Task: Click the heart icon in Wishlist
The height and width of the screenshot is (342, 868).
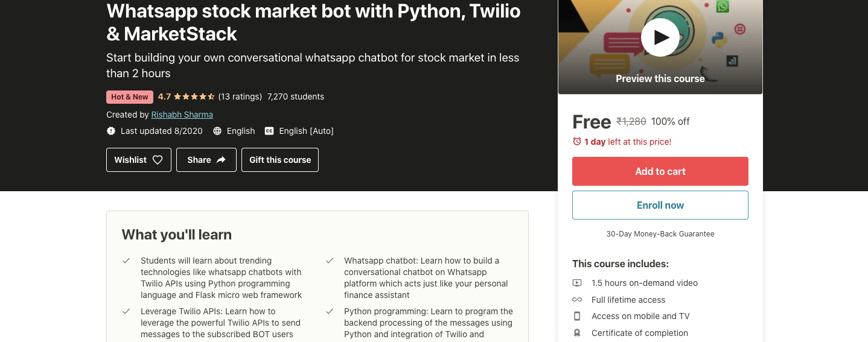Action: [158, 160]
